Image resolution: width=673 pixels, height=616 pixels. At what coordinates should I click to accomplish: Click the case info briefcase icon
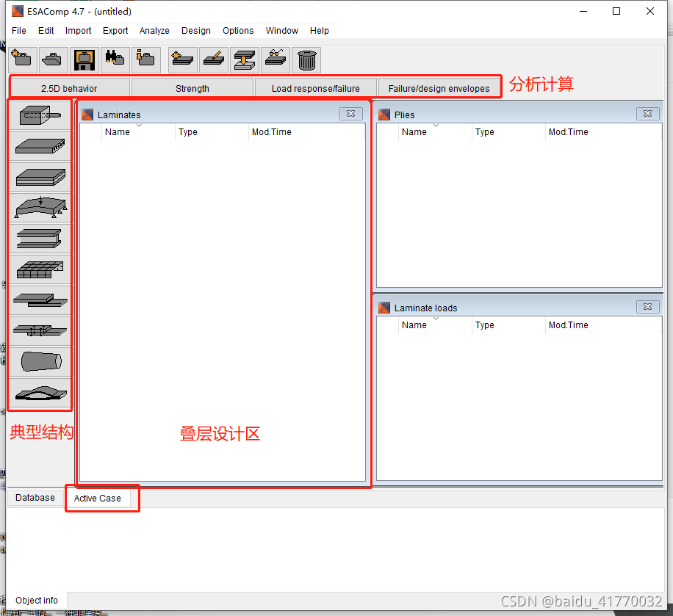click(146, 59)
